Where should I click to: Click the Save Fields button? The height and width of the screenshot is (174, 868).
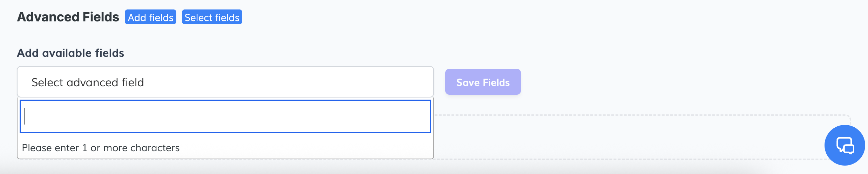[483, 82]
